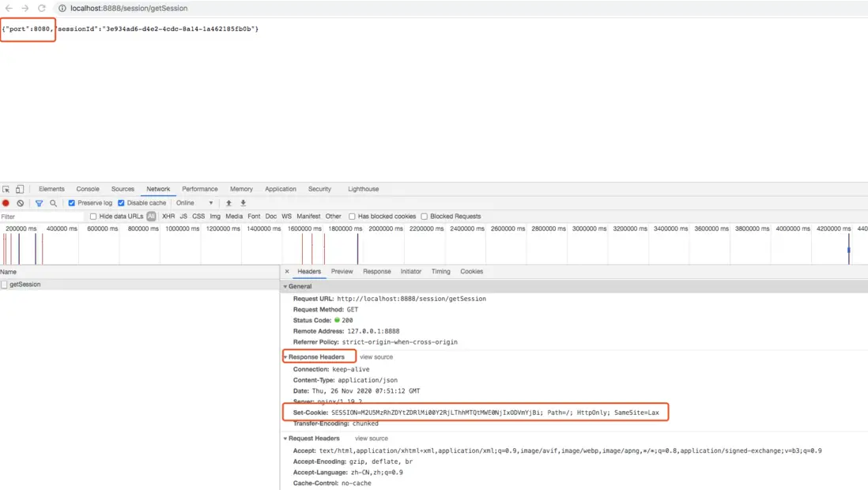Screen dimensions: 868x490
Task: Go forward with the browser forward arrow
Action: coord(25,9)
